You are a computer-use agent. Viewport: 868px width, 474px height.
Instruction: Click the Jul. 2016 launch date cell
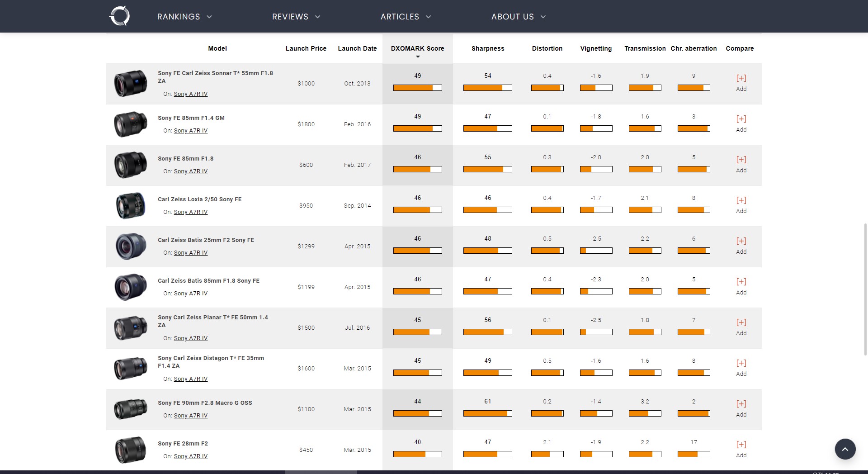point(357,328)
